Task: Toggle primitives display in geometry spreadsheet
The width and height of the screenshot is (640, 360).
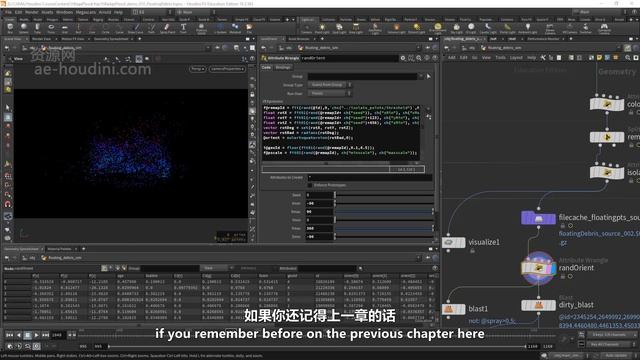Action: pyautogui.click(x=118, y=268)
